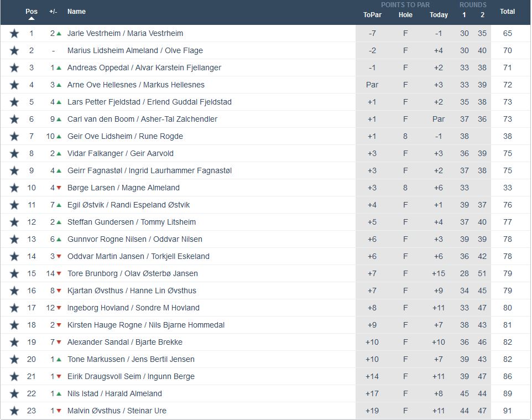
Task: Click the Hole column header
Action: 405,15
